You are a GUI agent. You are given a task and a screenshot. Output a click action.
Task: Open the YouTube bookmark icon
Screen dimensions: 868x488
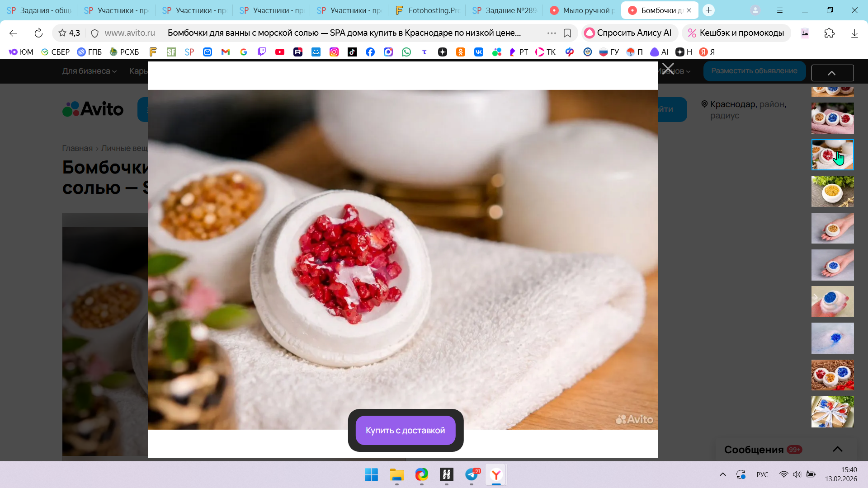[x=280, y=52]
